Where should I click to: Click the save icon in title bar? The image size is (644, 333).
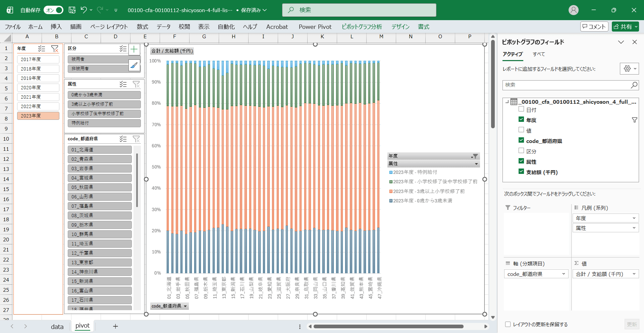[x=72, y=10]
